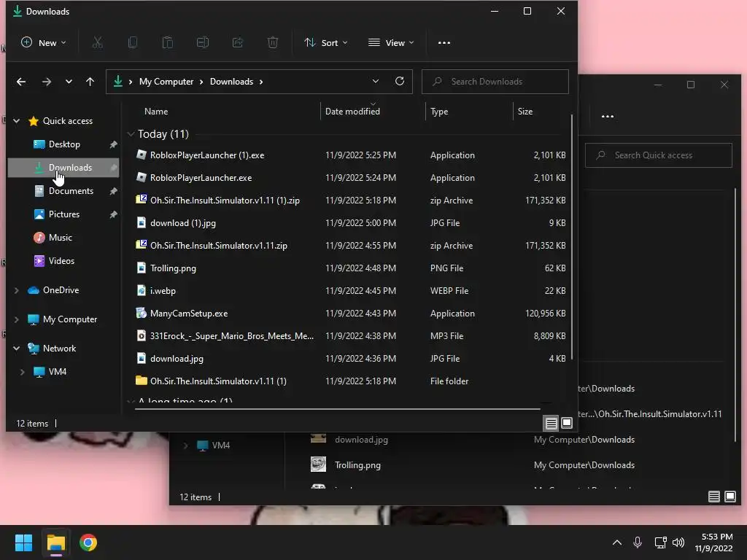This screenshot has width=747, height=560.
Task: Open the View dropdown menu
Action: (x=391, y=43)
